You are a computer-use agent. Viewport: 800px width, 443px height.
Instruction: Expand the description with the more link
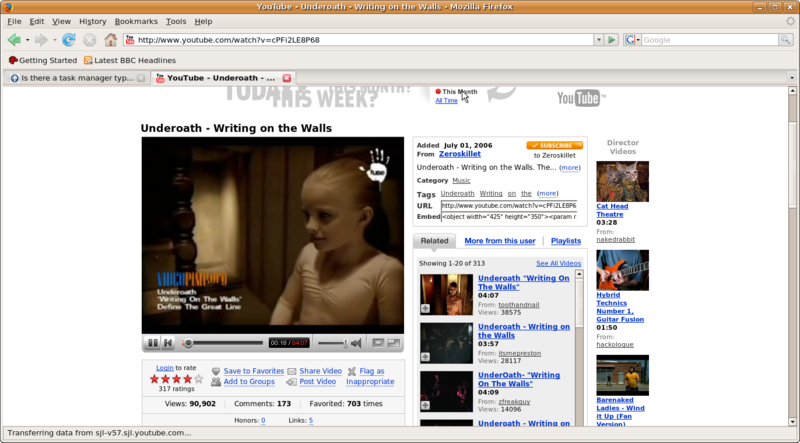569,167
